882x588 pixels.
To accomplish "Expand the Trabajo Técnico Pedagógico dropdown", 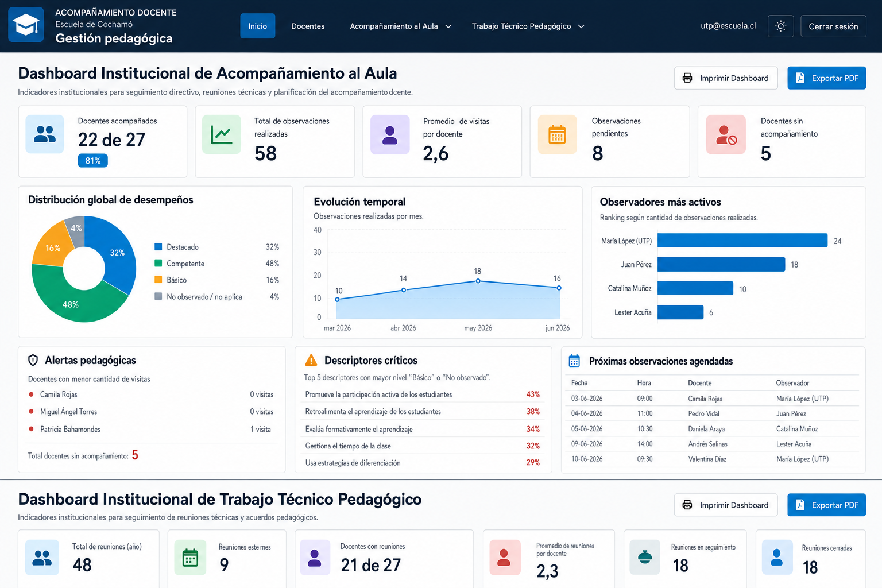I will (x=528, y=26).
